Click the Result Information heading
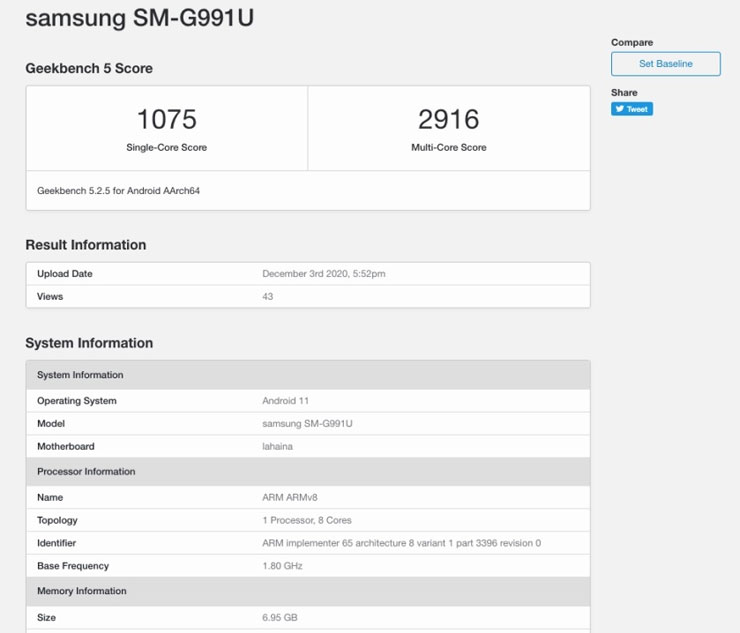The image size is (740, 633). point(86,245)
